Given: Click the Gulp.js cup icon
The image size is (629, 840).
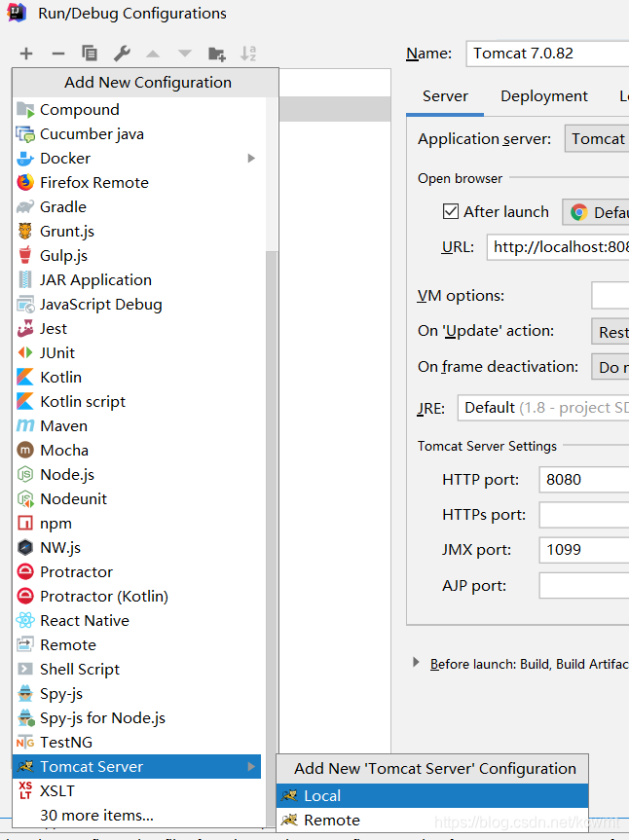Looking at the screenshot, I should 25,256.
